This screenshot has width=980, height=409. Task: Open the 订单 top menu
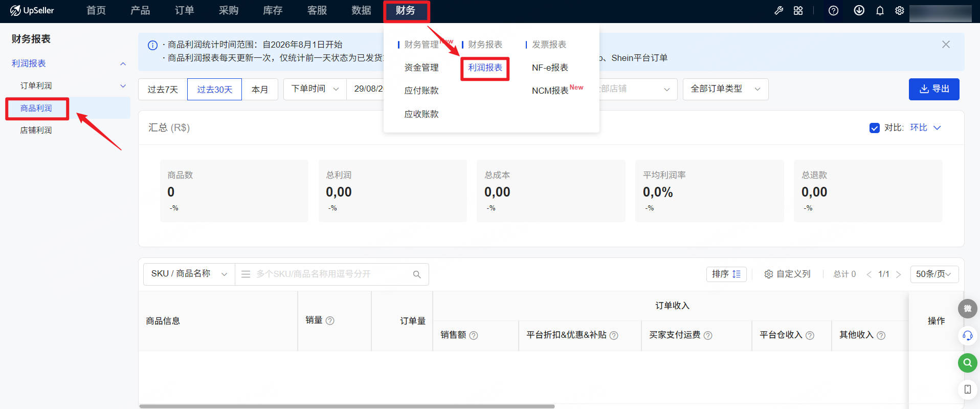coord(184,10)
